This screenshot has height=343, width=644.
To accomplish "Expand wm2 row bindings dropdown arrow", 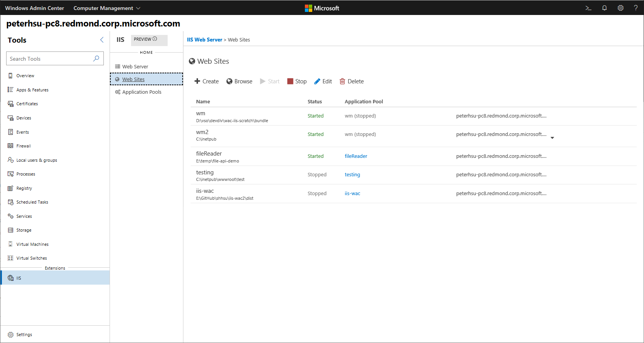I will (552, 138).
